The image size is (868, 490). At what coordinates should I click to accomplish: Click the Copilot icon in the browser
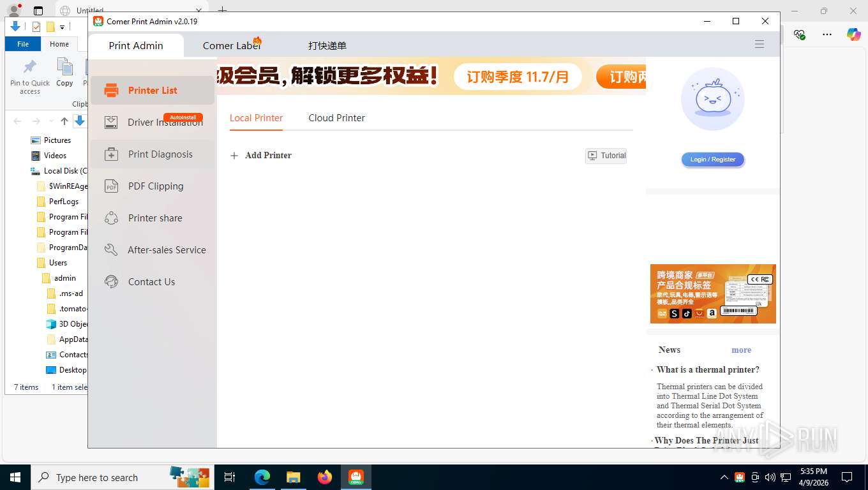pos(853,34)
